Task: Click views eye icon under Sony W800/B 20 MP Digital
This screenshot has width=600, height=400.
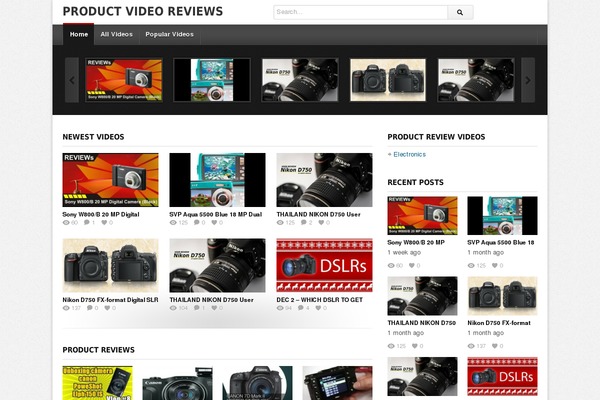Action: pos(66,222)
